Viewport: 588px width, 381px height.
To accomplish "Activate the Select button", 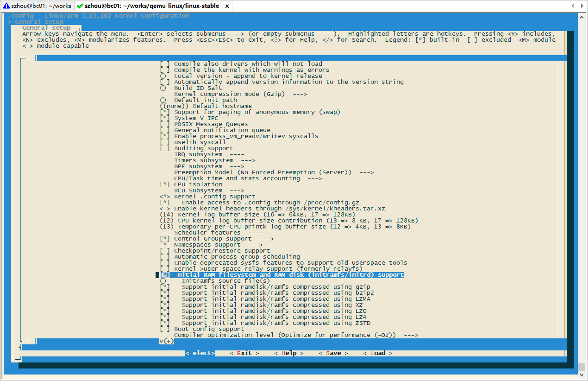I will click(200, 353).
